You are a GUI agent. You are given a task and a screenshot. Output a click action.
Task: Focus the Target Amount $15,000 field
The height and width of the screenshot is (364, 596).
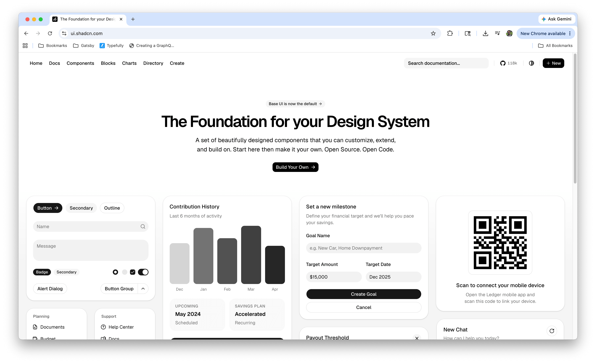pyautogui.click(x=334, y=277)
